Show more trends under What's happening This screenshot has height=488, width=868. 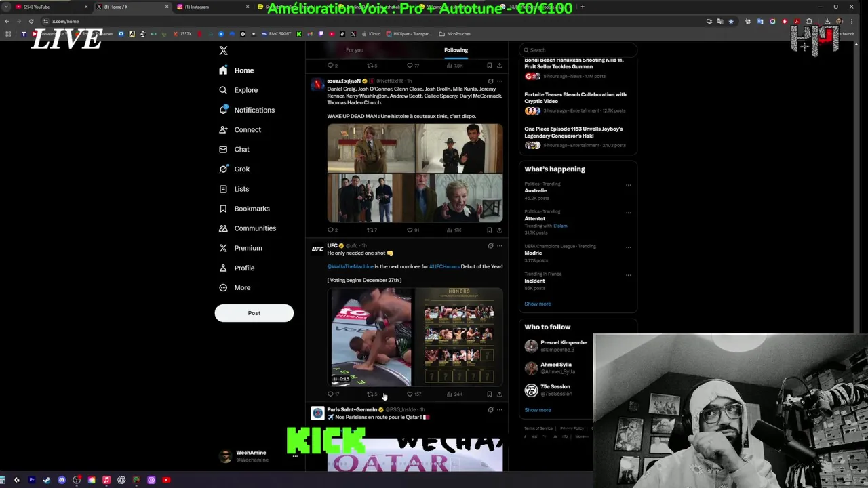pos(538,304)
